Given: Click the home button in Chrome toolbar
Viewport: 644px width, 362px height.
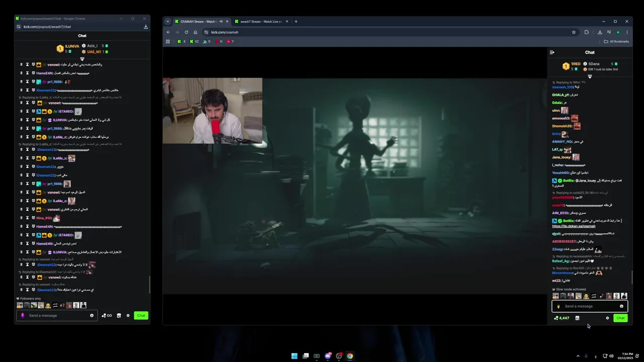Looking at the screenshot, I should pos(195,32).
